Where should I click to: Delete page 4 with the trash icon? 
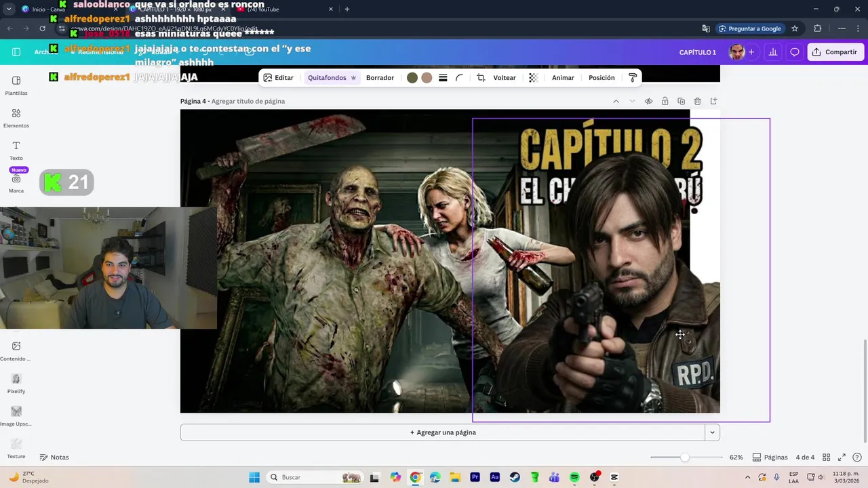[697, 102]
